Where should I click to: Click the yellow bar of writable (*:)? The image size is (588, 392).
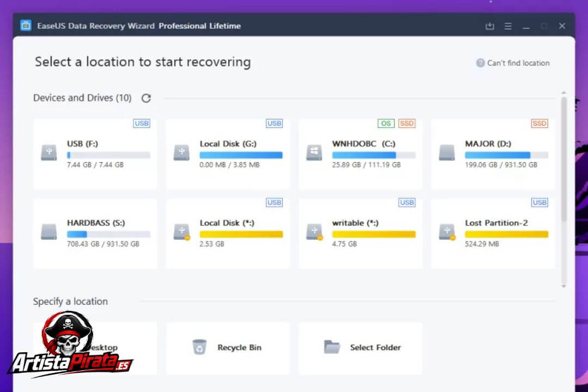tap(374, 234)
